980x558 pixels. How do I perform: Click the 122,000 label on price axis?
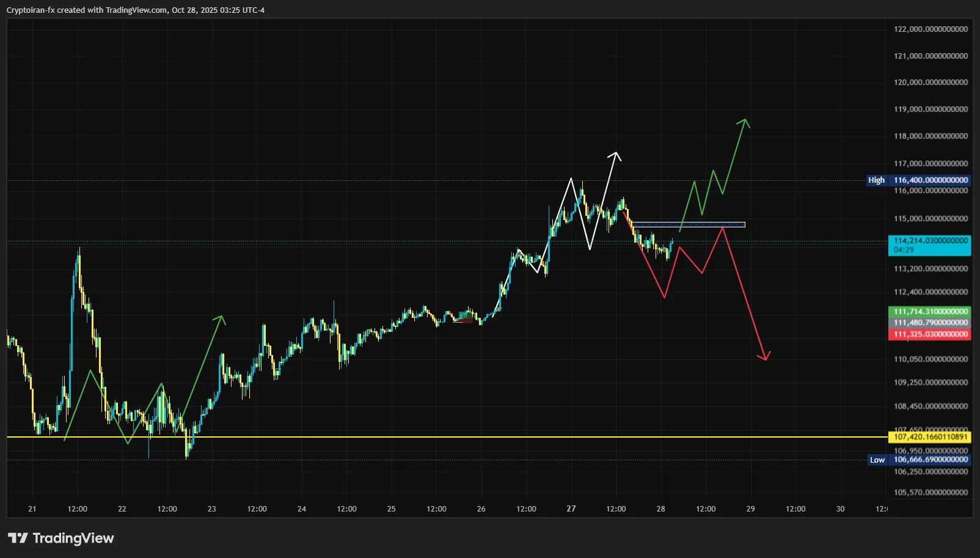tap(930, 29)
